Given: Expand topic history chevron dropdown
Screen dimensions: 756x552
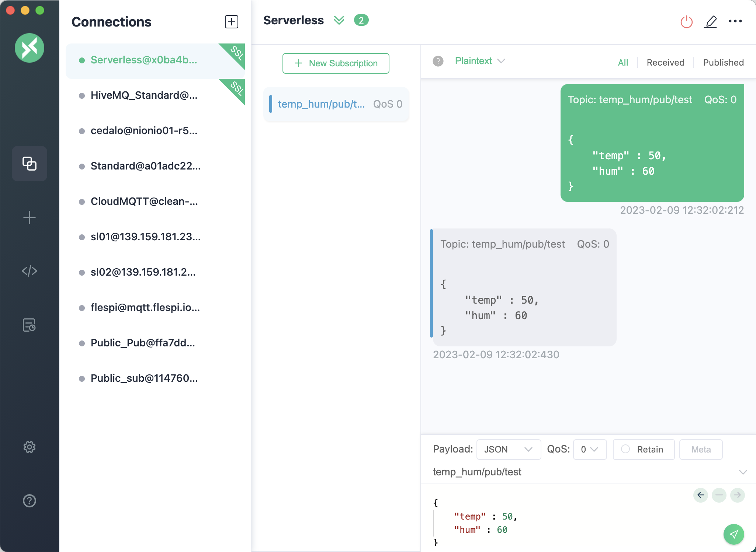Looking at the screenshot, I should point(743,472).
